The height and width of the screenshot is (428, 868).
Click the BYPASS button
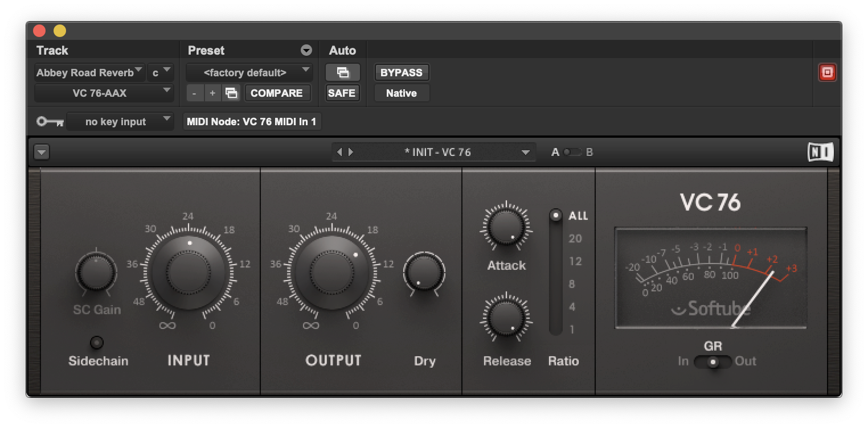(400, 72)
